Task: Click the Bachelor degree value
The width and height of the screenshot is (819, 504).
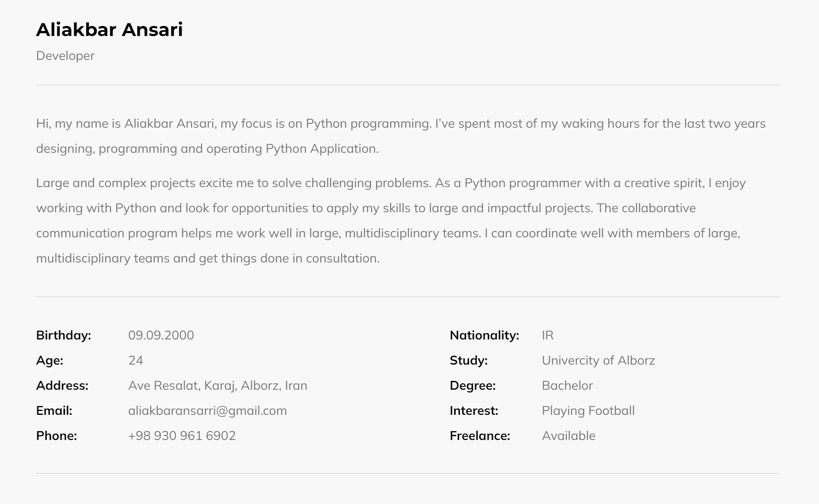Action: 567,386
